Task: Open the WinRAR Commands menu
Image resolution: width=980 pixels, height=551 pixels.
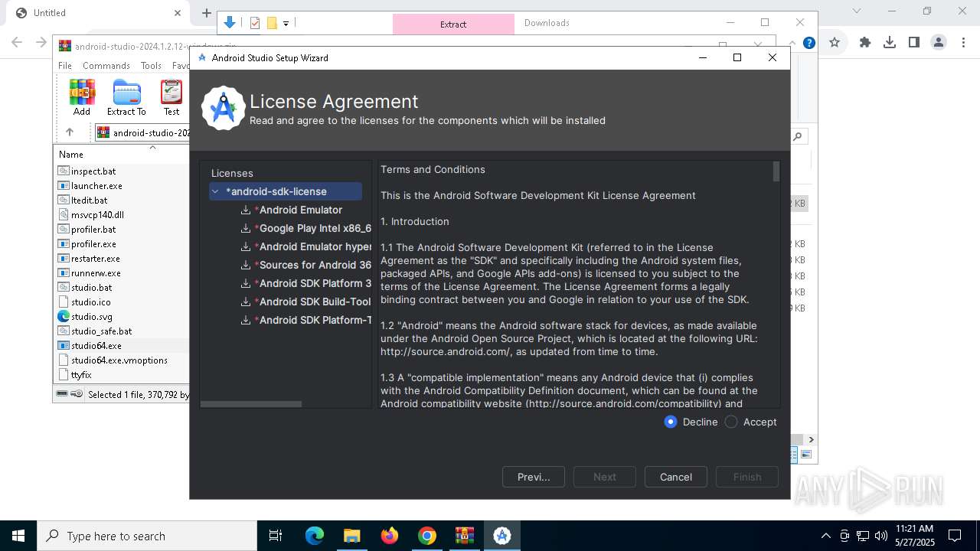Action: [x=106, y=66]
